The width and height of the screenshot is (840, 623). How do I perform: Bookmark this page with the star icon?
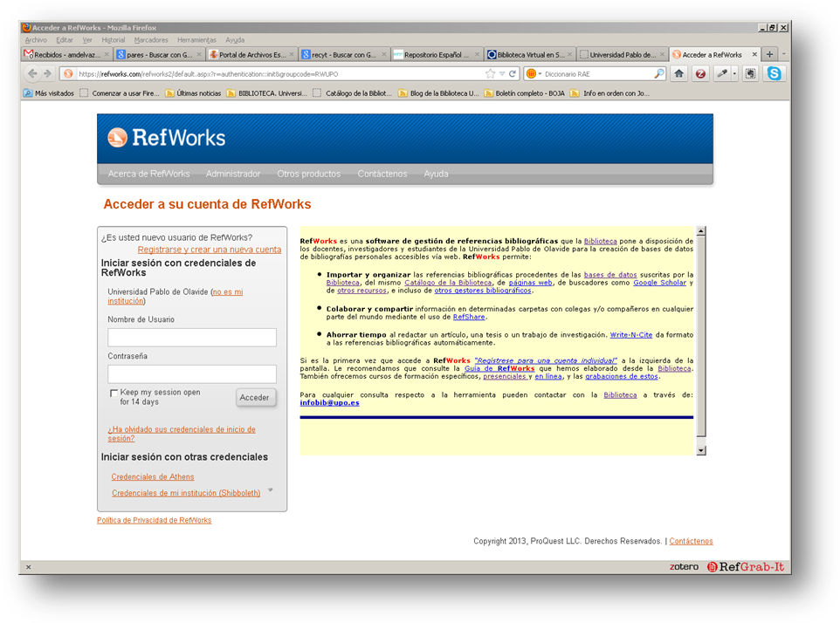click(x=490, y=74)
